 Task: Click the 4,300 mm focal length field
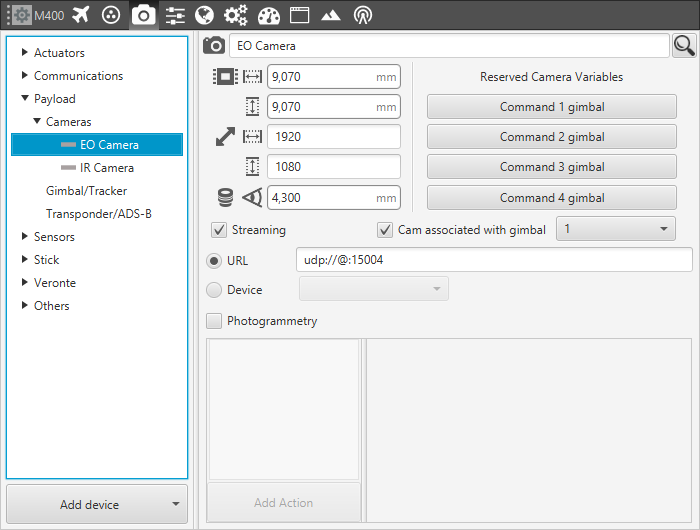click(334, 198)
